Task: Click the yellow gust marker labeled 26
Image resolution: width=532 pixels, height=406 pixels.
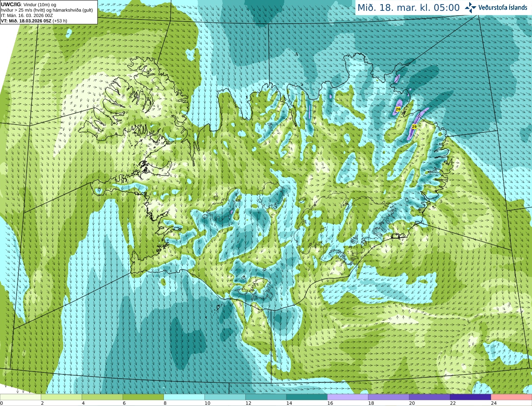Action: [x=398, y=109]
